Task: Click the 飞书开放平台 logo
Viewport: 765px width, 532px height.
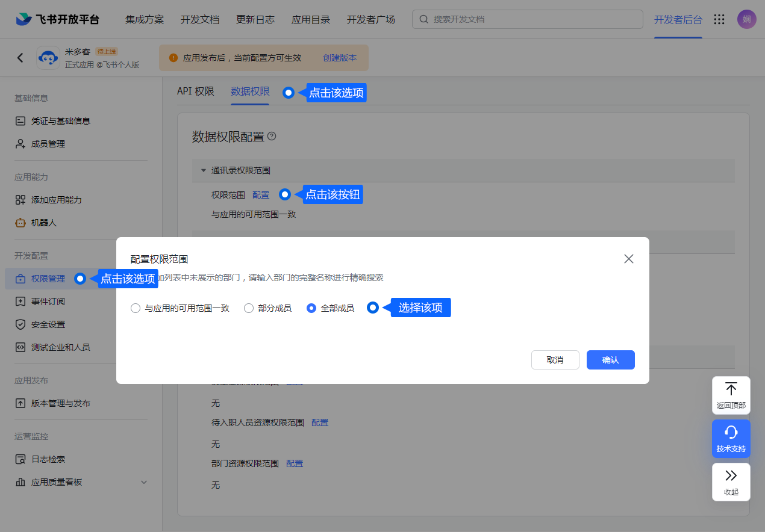Action: point(58,19)
